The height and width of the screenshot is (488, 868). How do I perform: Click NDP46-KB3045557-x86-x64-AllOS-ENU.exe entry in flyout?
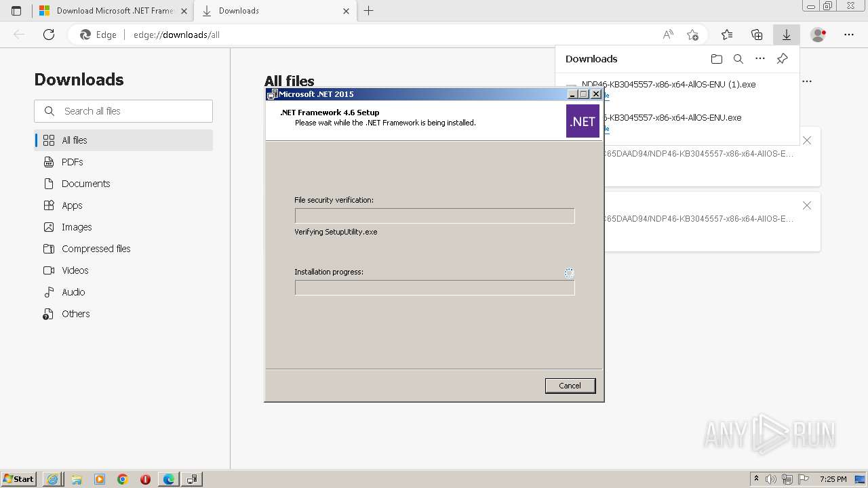671,117
